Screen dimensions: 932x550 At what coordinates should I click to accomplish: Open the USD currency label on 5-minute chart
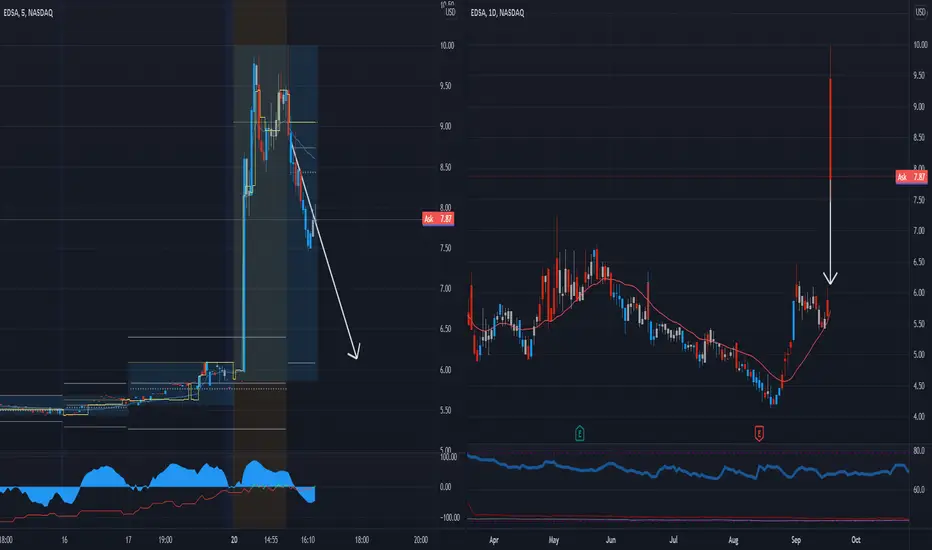coord(451,12)
